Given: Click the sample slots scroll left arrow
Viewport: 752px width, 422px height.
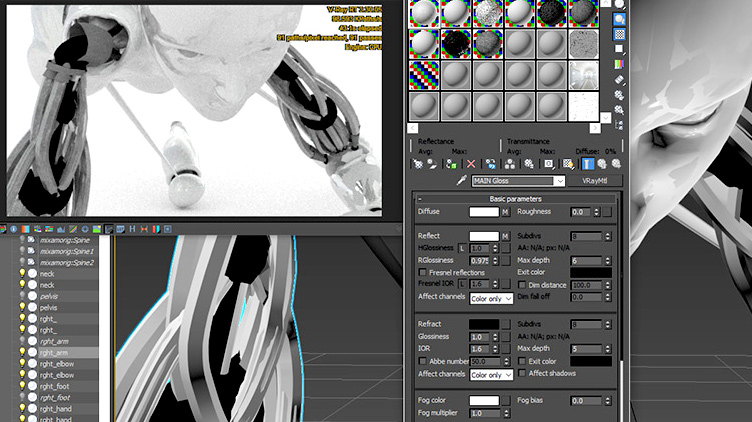Looking at the screenshot, I should pos(412,128).
